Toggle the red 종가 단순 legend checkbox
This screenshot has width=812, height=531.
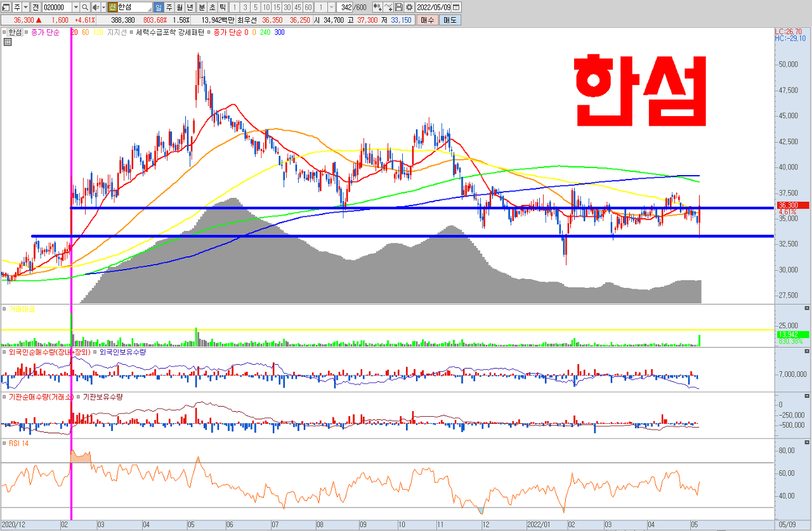click(x=209, y=32)
